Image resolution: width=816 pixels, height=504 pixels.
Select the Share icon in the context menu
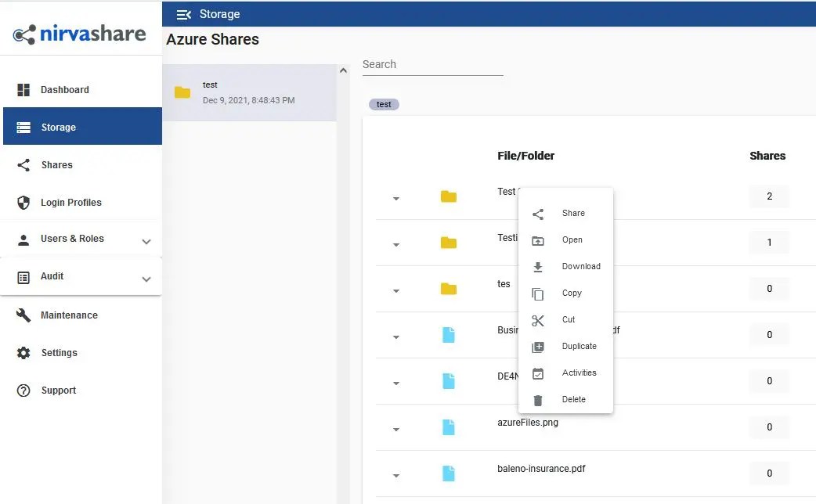point(538,213)
